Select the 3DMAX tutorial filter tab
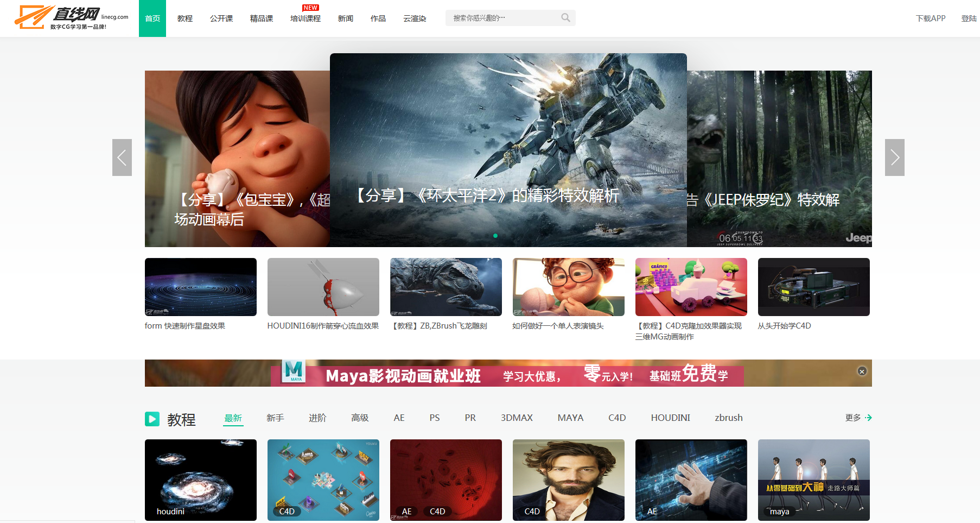The image size is (980, 523). 517,418
